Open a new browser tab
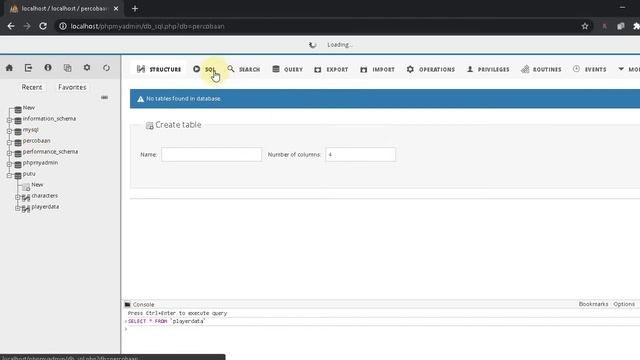 pyautogui.click(x=135, y=9)
